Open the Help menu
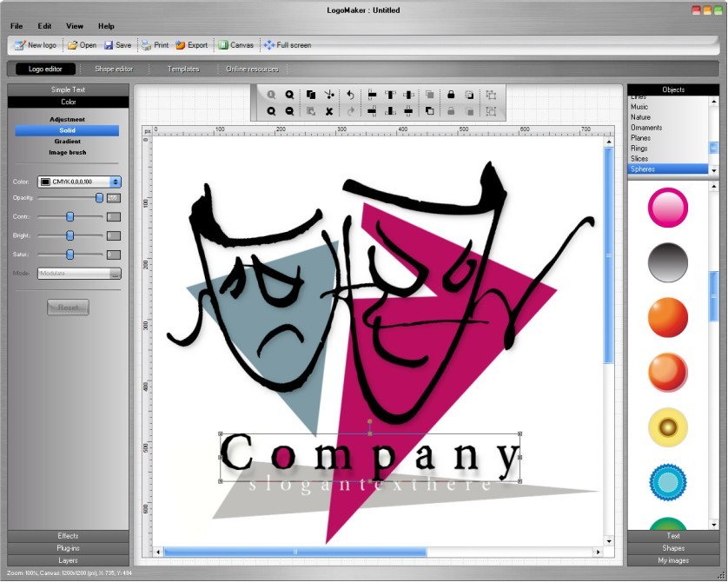 point(106,26)
